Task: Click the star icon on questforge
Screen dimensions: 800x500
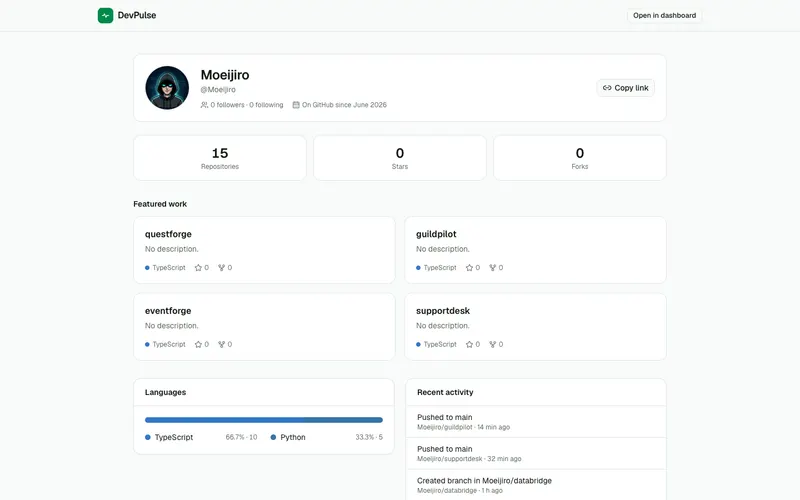Action: click(x=198, y=267)
